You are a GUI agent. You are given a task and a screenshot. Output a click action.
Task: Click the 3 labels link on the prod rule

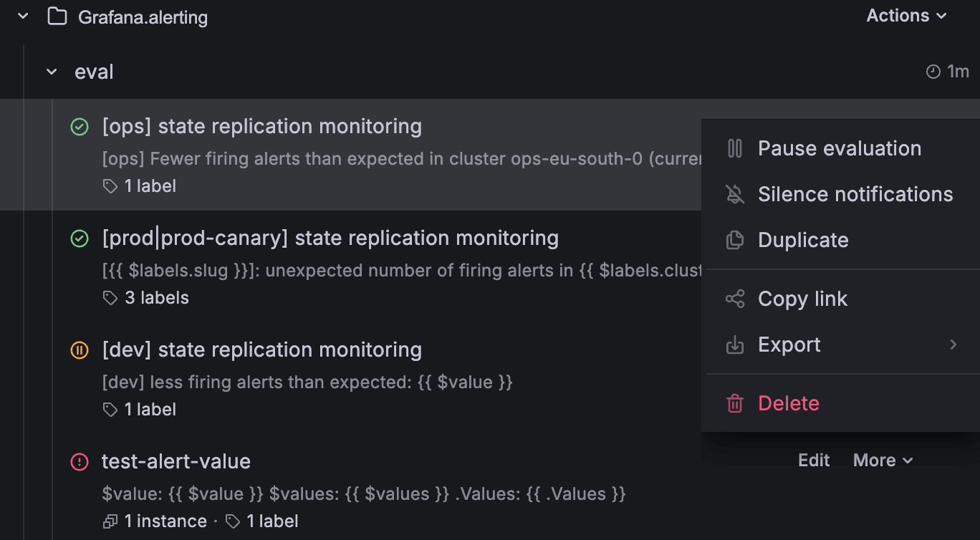[x=157, y=297]
